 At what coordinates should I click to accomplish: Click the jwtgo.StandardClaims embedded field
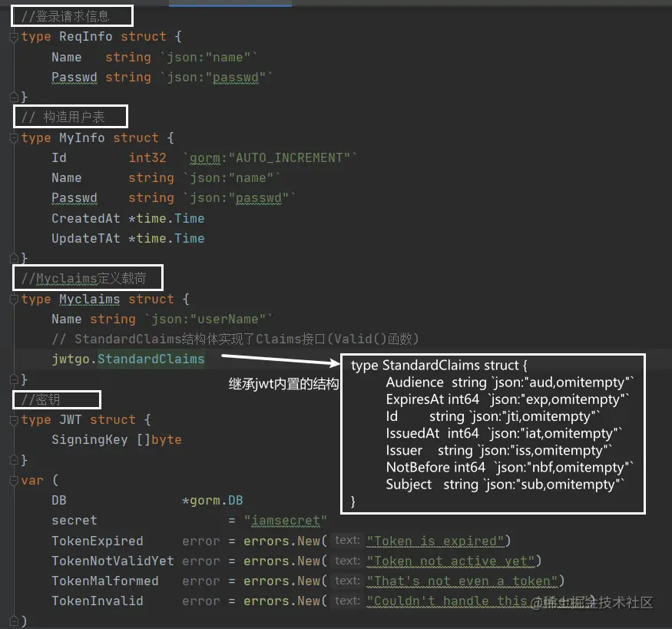128,359
